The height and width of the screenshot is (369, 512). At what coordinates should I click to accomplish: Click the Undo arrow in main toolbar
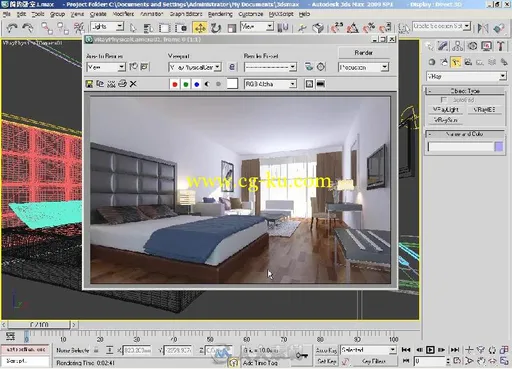coord(12,28)
